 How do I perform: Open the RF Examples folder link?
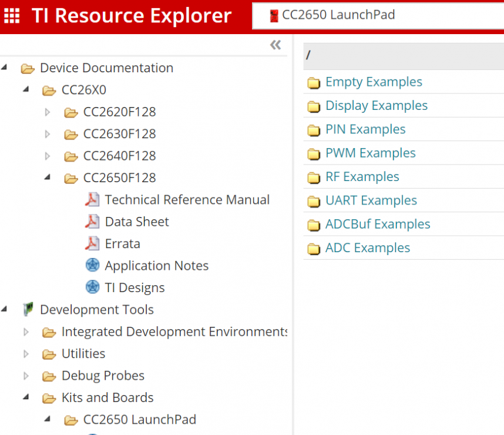(x=362, y=177)
